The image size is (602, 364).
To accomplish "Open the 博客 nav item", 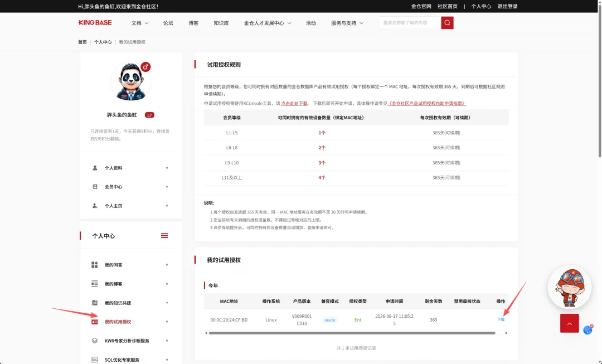I will [193, 23].
